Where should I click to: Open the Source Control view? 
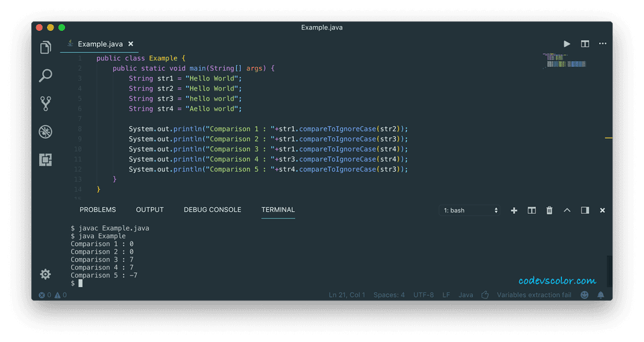pyautogui.click(x=46, y=103)
